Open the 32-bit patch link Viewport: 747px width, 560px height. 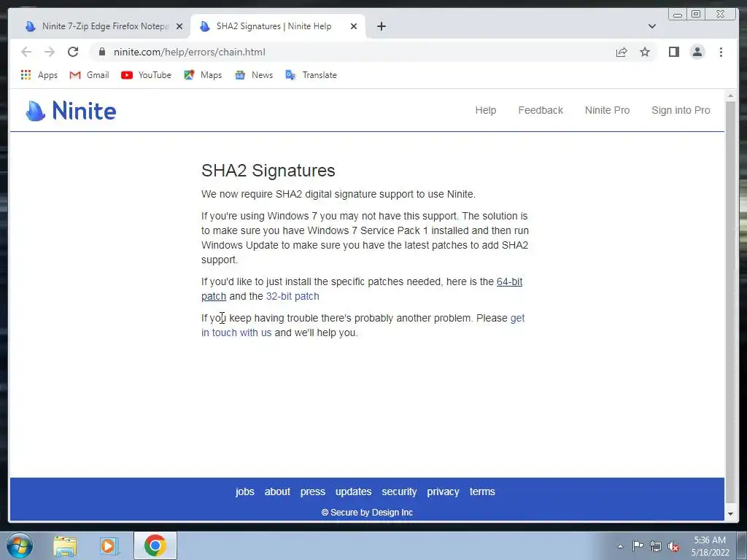tap(293, 296)
